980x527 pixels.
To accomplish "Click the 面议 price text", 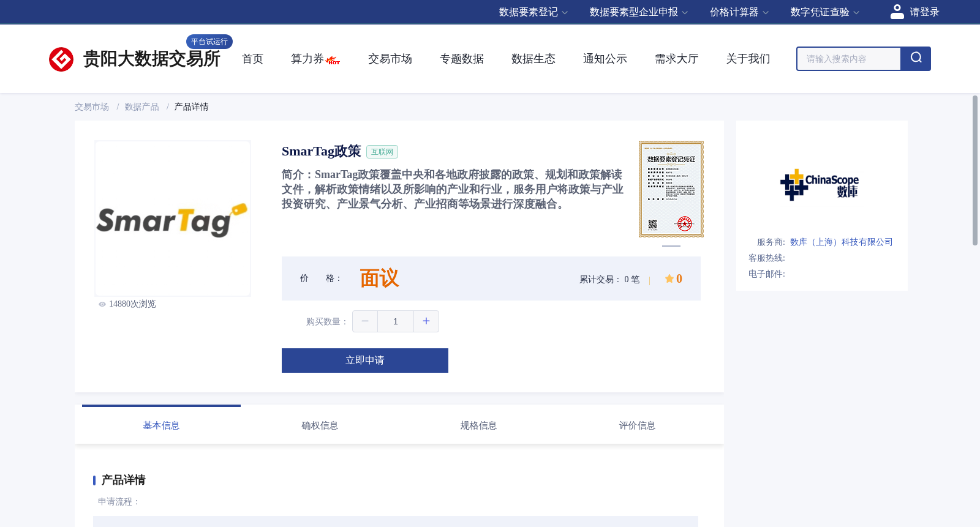I will 379,278.
